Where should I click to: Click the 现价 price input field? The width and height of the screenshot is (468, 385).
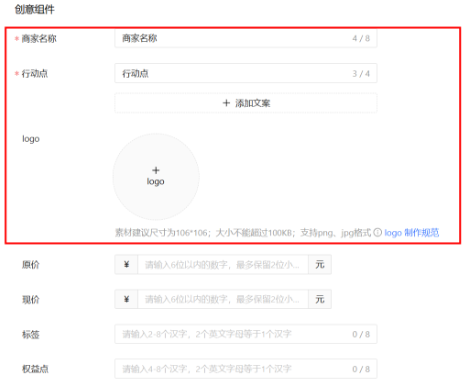click(223, 299)
